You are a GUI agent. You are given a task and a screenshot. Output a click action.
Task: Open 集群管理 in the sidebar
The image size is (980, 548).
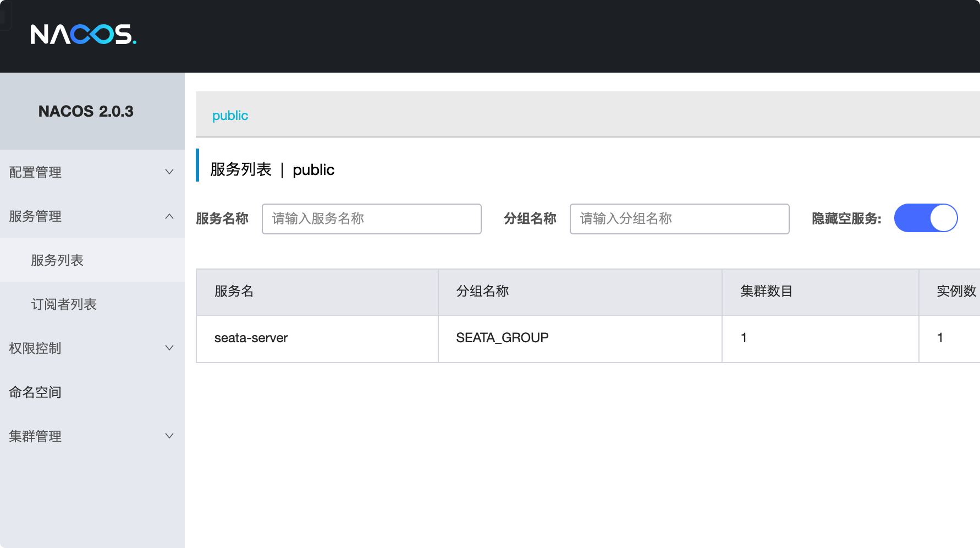tap(92, 436)
